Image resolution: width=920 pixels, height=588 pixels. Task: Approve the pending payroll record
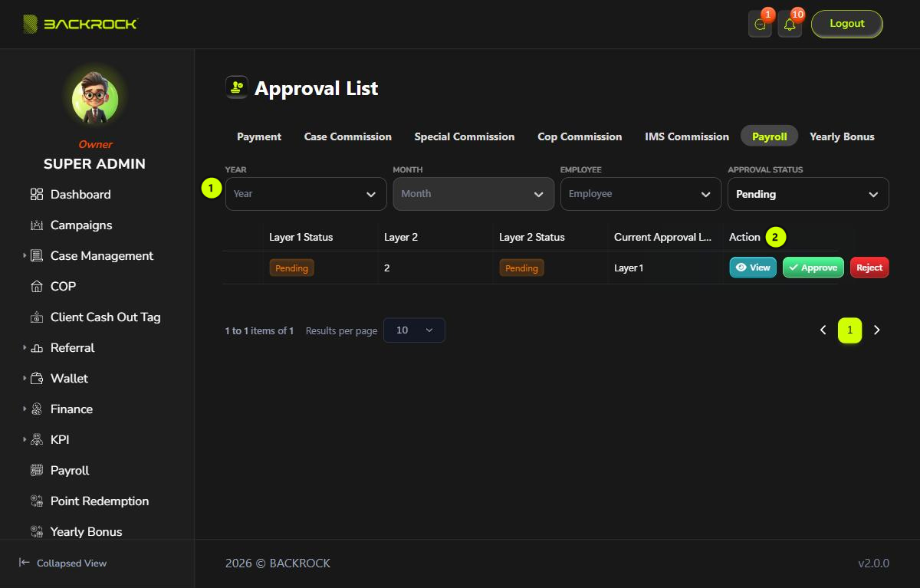[x=813, y=268]
